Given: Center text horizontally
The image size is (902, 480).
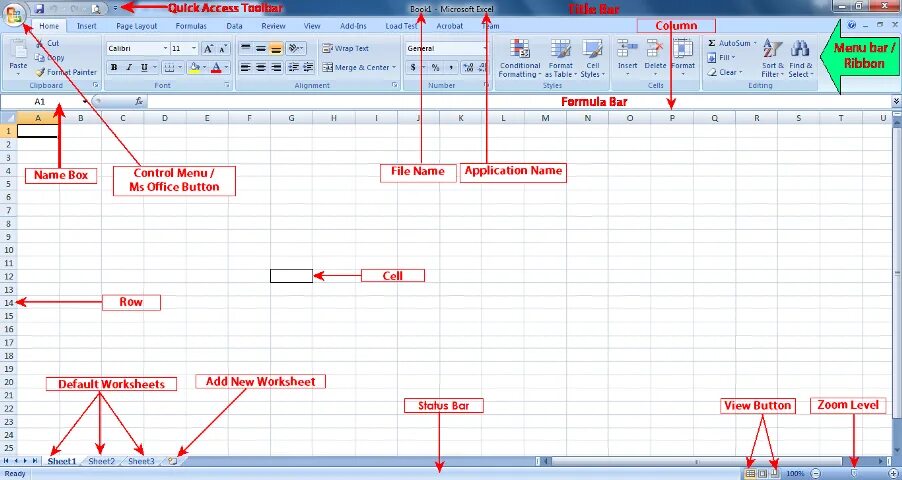Looking at the screenshot, I should click(x=261, y=67).
